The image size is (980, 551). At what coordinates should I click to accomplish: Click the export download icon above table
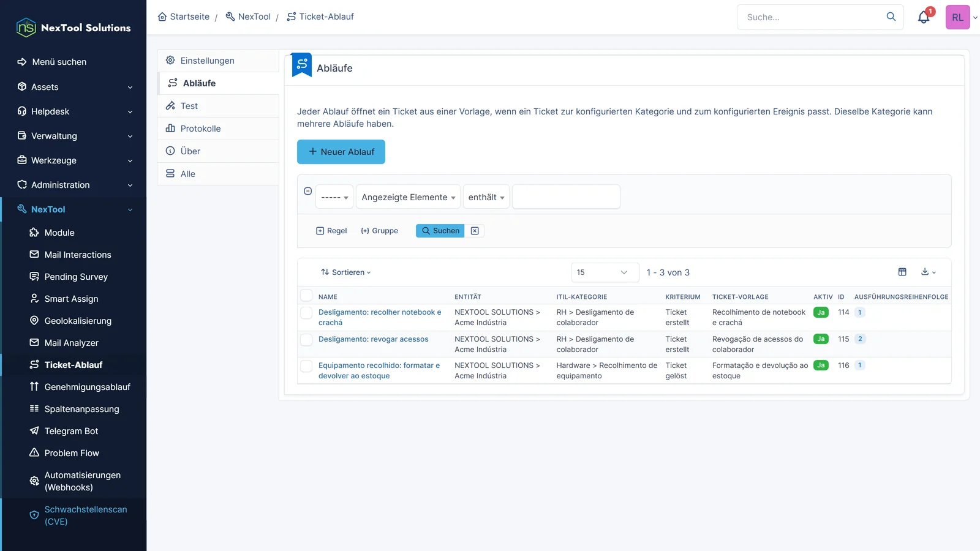point(929,272)
